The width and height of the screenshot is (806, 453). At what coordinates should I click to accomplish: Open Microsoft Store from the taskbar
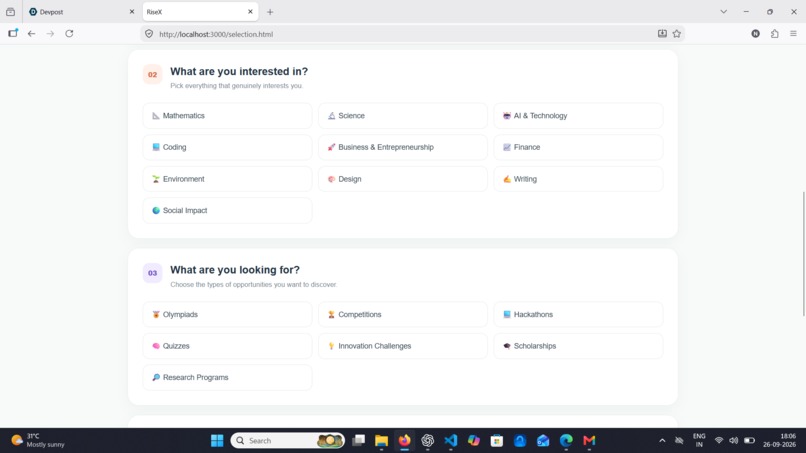(x=497, y=441)
